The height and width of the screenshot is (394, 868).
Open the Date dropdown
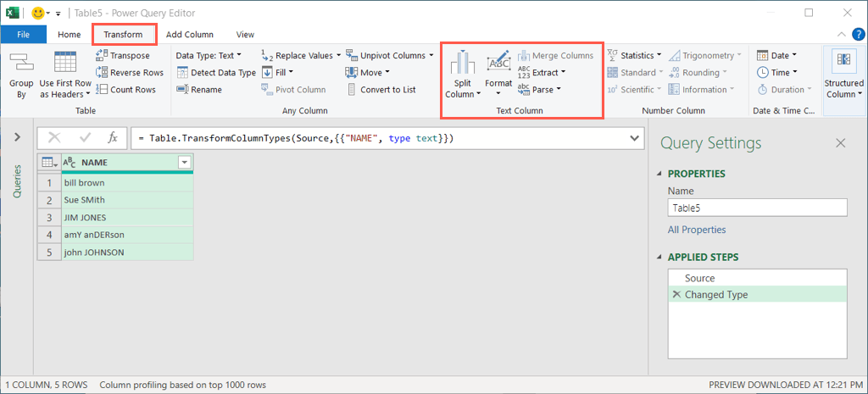point(776,55)
